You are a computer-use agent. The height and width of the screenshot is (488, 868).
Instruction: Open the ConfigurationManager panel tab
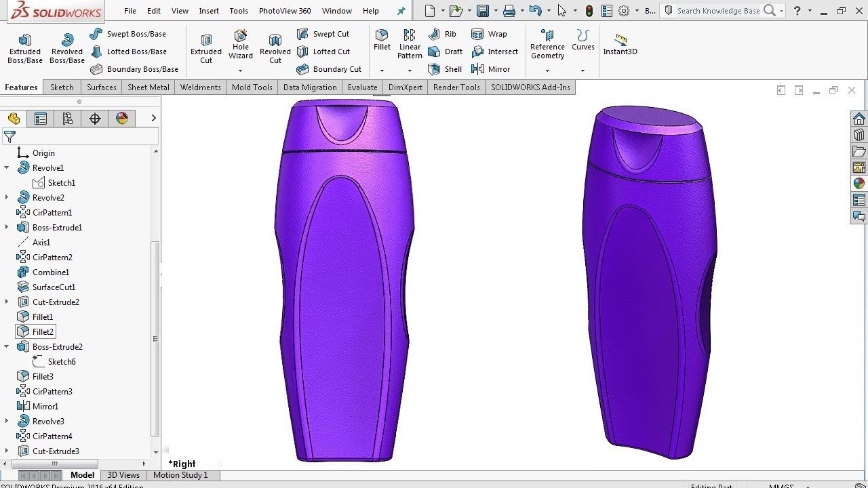(x=68, y=119)
